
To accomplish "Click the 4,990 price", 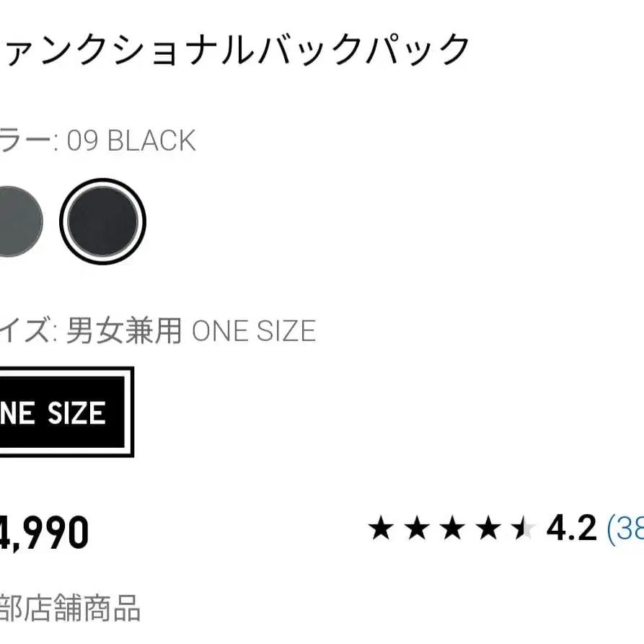I will [43, 532].
